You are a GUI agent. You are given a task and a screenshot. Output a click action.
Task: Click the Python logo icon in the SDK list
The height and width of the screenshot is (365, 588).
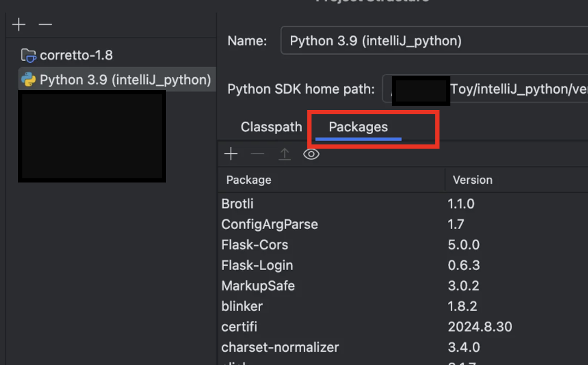[28, 80]
